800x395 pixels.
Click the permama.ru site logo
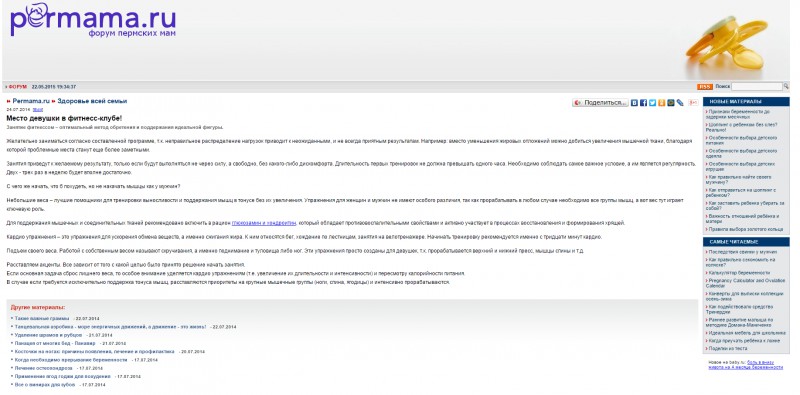[93, 19]
